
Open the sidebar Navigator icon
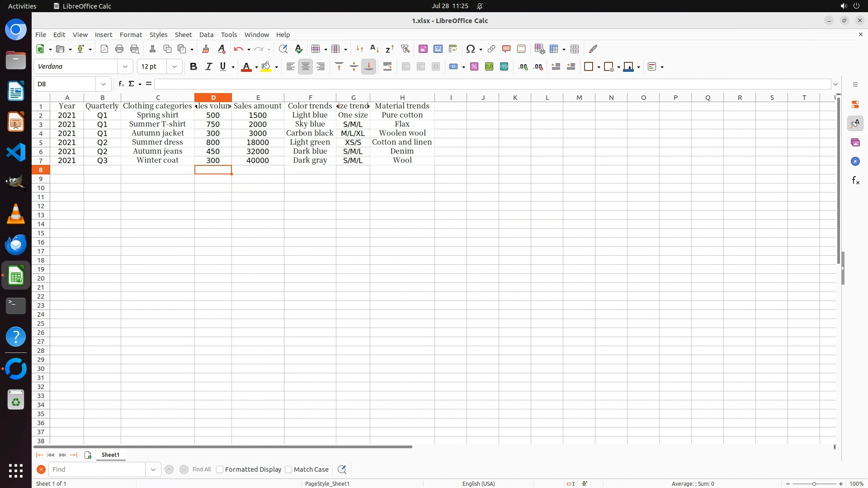(855, 162)
